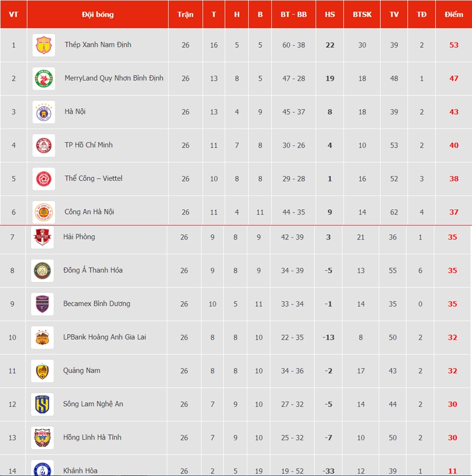This screenshot has height=476, width=472.
Task: Open the Khánh Hòa team name link
Action: tap(80, 471)
